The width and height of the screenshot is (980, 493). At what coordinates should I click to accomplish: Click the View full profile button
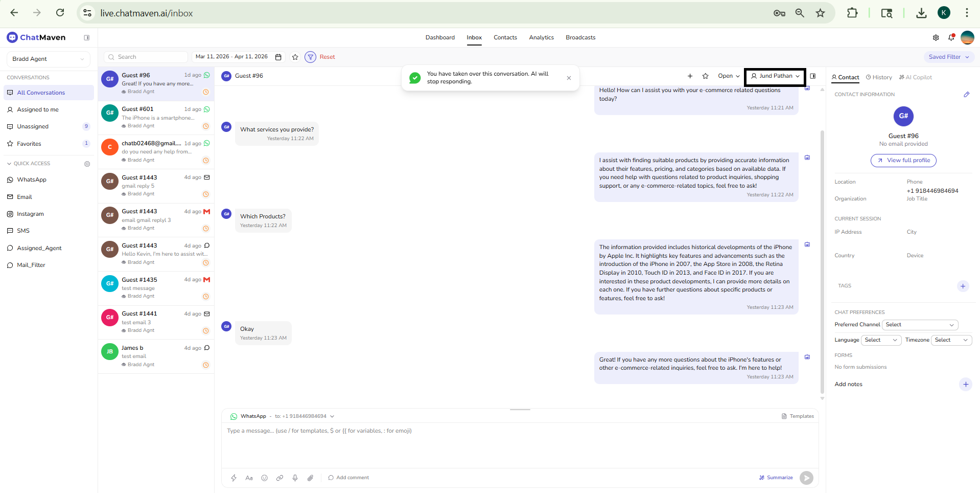click(x=903, y=160)
